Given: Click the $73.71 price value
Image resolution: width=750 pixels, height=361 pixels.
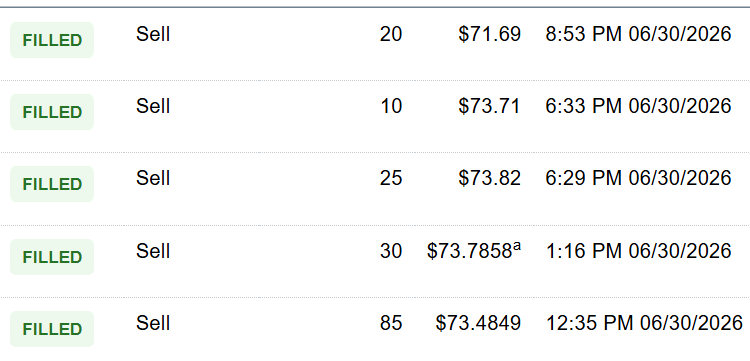Looking at the screenshot, I should click(489, 106).
